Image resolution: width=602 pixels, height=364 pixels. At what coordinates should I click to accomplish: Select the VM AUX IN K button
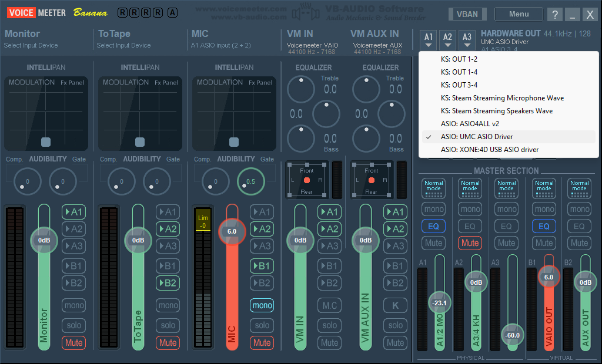[x=395, y=305]
